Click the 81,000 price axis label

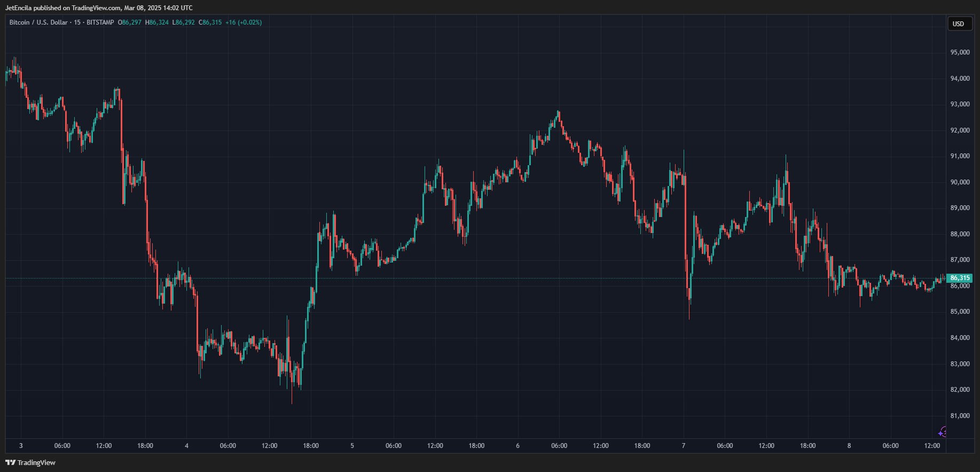tap(960, 416)
